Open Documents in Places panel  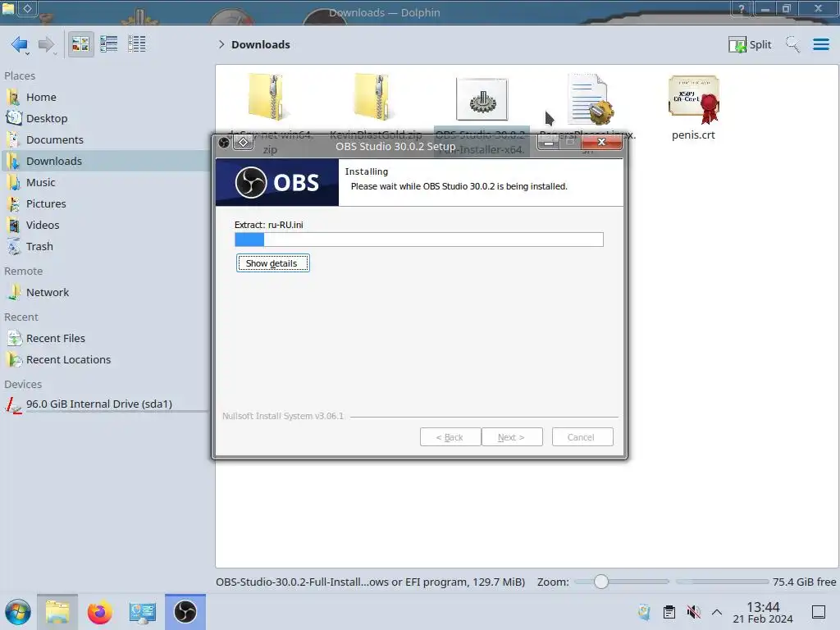pos(105,139)
